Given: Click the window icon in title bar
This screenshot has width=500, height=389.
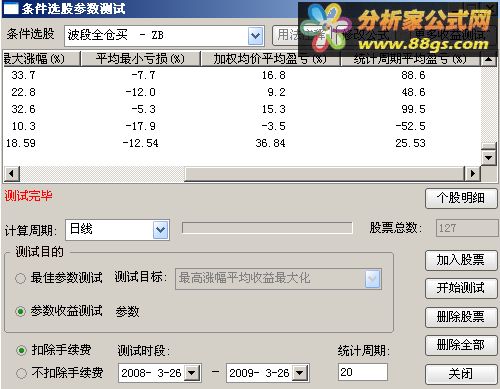Looking at the screenshot, I should tap(10, 9).
